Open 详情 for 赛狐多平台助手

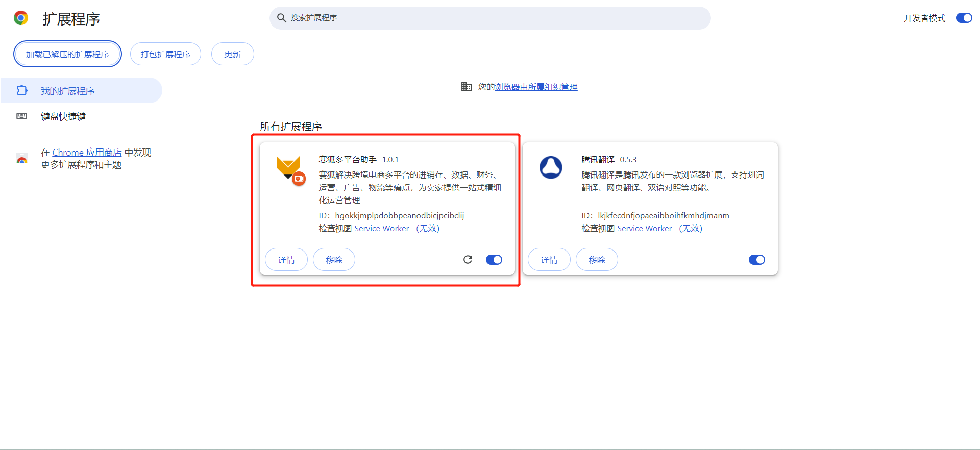[x=286, y=260]
